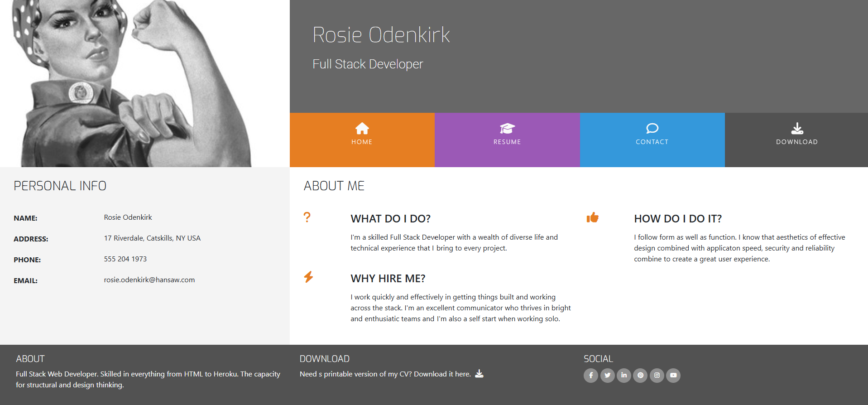Open the Instagram social icon
Image resolution: width=868 pixels, height=405 pixels.
point(657,375)
